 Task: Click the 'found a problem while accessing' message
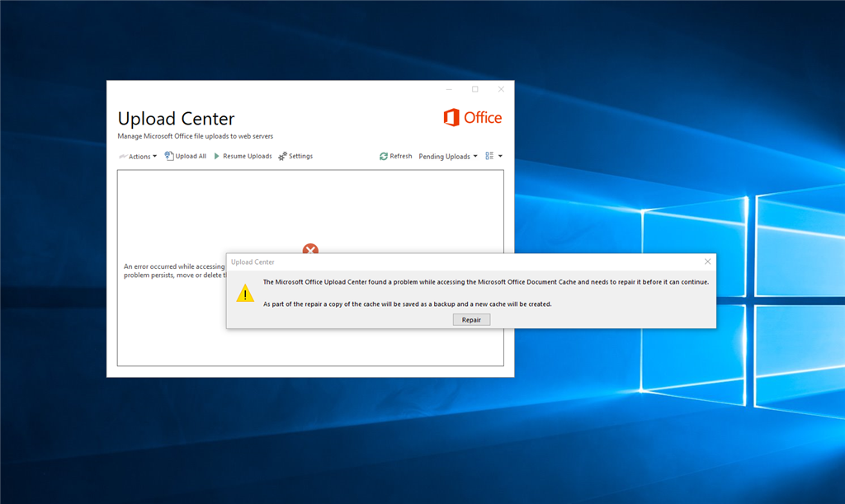tap(486, 282)
